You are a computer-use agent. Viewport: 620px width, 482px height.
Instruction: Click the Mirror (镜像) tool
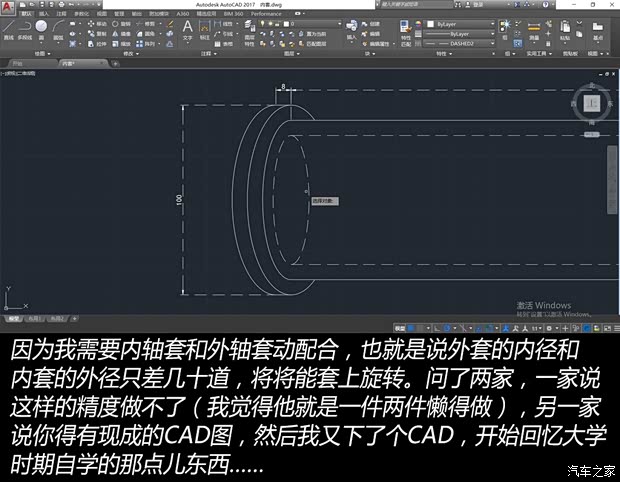(x=121, y=34)
